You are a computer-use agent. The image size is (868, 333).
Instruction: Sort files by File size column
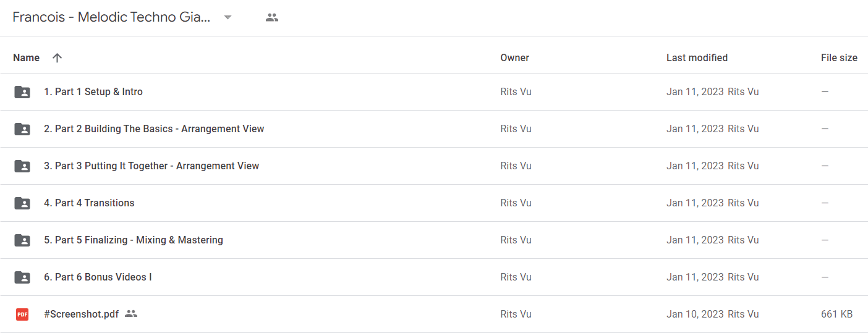(x=839, y=57)
